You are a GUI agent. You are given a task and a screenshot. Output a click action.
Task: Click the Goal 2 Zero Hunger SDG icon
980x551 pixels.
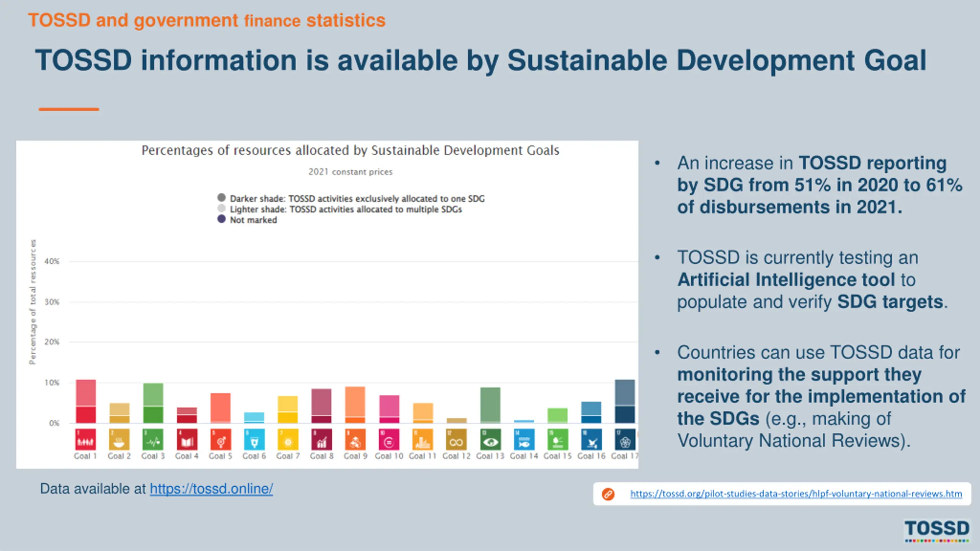pos(119,439)
